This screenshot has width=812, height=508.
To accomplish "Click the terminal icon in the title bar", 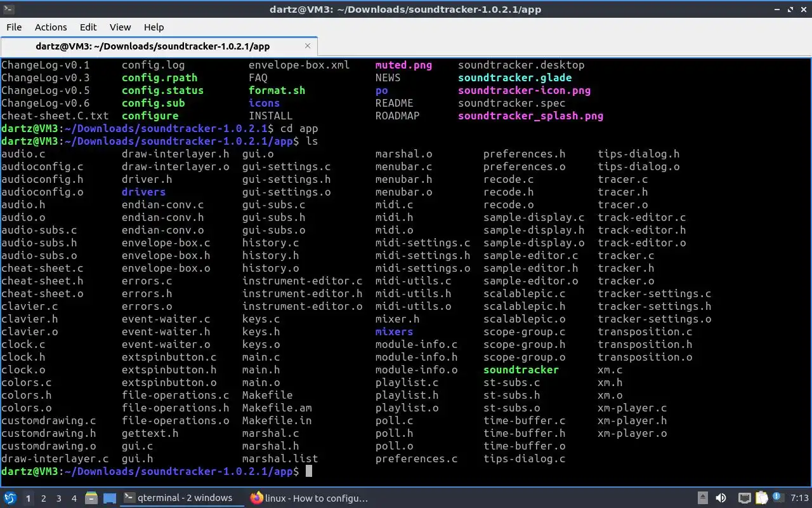I will [x=8, y=9].
